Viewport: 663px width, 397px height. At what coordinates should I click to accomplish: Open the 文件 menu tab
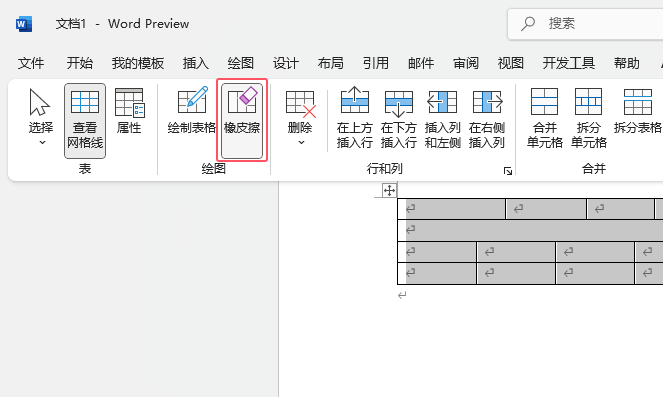[31, 63]
